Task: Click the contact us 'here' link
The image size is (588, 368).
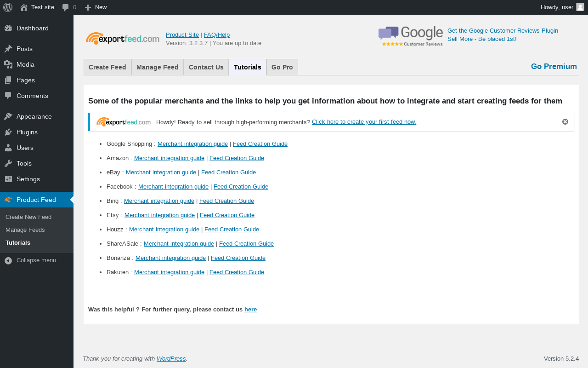Action: [x=250, y=309]
